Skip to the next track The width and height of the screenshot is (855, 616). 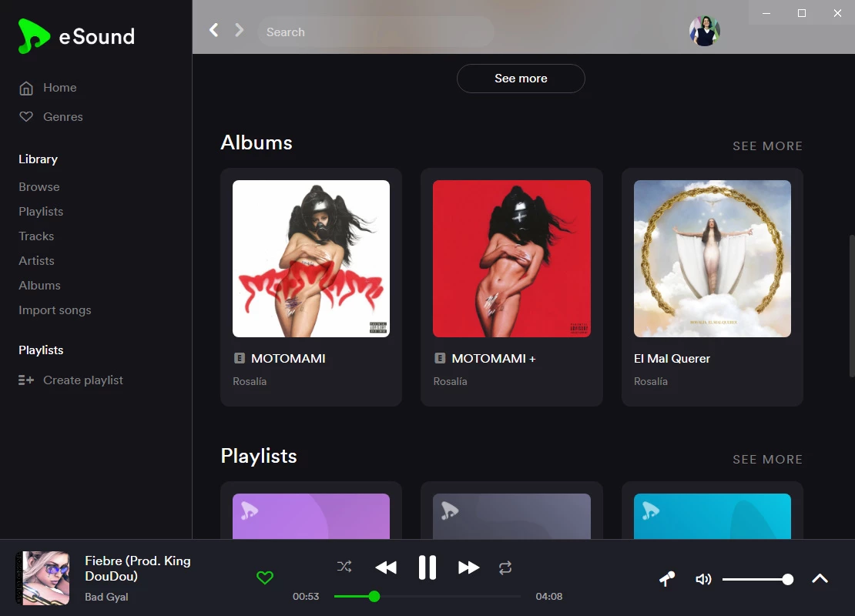click(469, 567)
